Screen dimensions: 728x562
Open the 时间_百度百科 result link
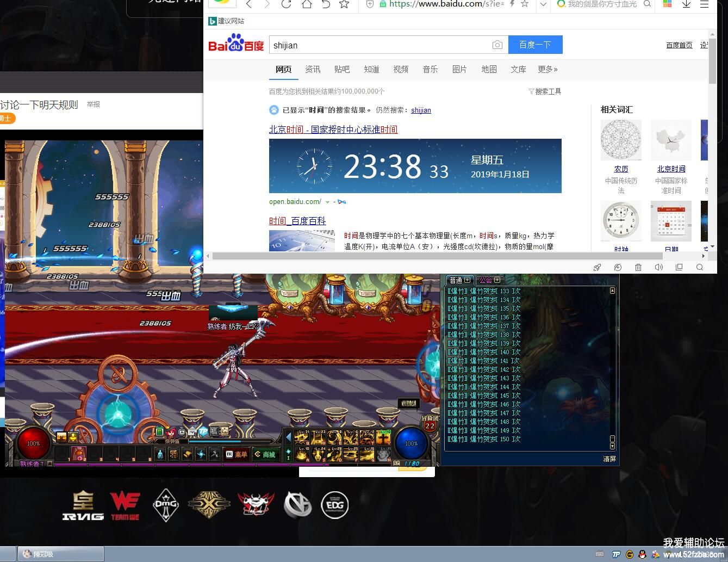(297, 221)
